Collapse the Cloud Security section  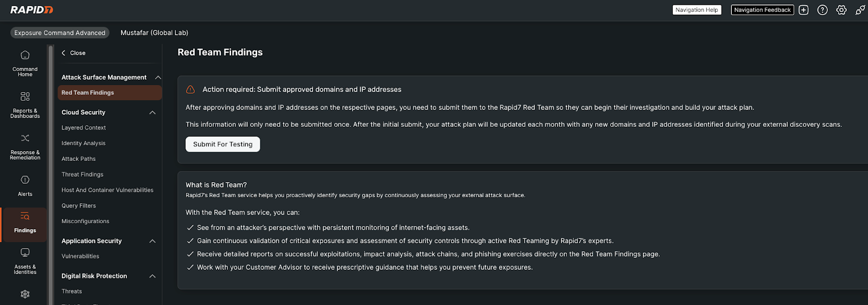pyautogui.click(x=152, y=113)
